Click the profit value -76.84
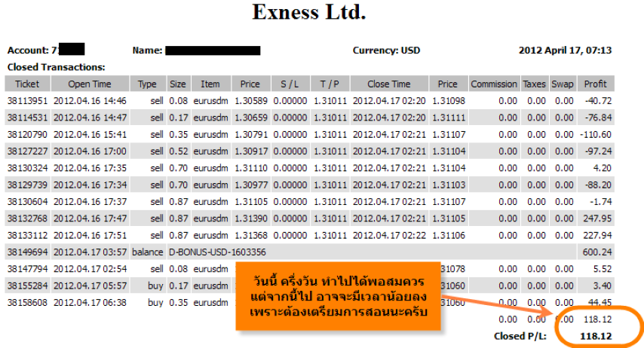Image resolution: width=644 pixels, height=348 pixels. pyautogui.click(x=599, y=118)
